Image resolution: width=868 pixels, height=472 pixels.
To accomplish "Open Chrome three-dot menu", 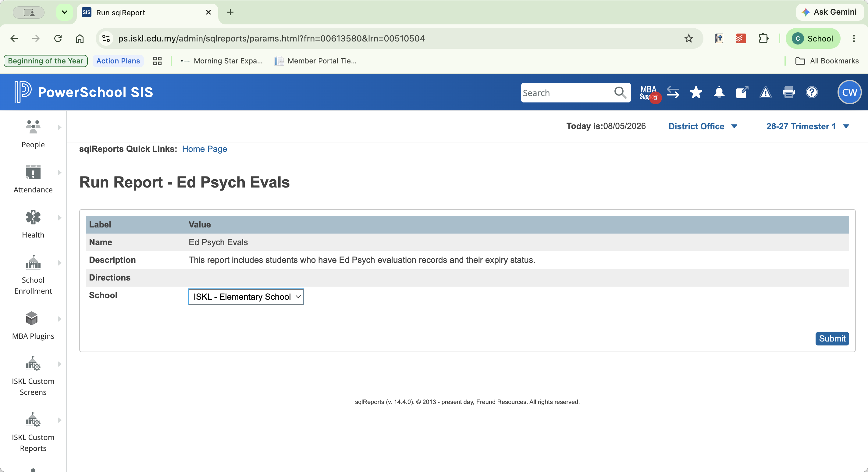I will pyautogui.click(x=854, y=38).
